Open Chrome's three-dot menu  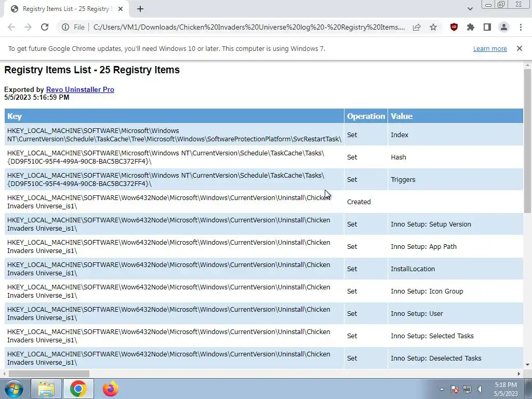[x=521, y=27]
